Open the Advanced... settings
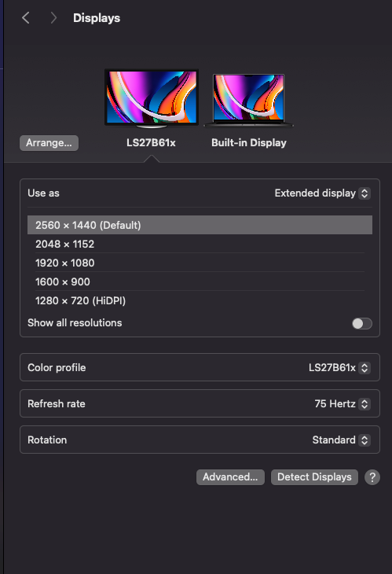Image resolution: width=392 pixels, height=574 pixels. tap(230, 477)
